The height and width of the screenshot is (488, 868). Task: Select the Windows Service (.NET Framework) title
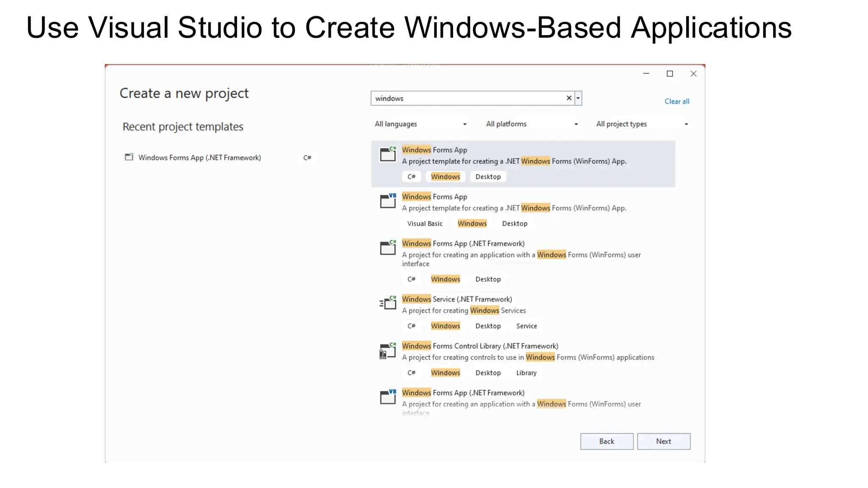(457, 299)
